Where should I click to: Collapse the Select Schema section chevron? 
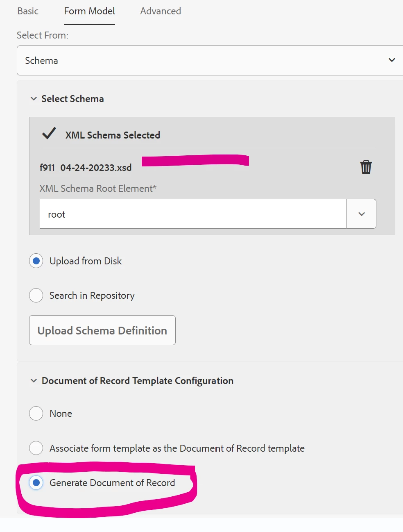[34, 99]
